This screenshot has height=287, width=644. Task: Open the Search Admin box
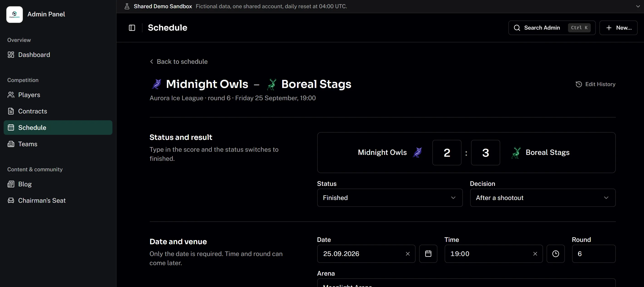(552, 28)
